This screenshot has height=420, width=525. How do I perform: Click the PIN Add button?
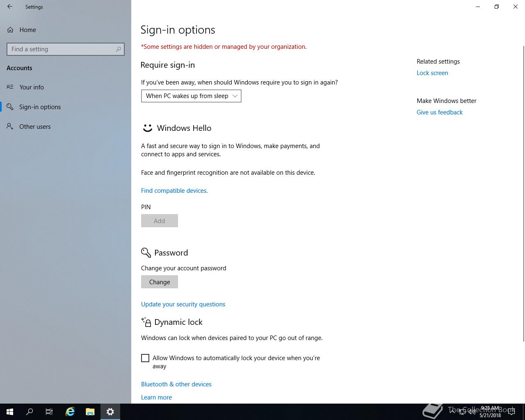coord(160,221)
